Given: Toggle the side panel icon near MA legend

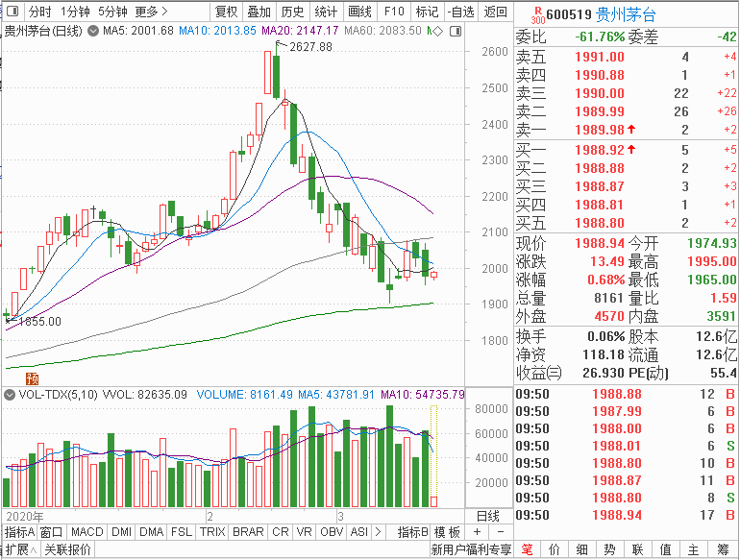Looking at the screenshot, I should 456,31.
